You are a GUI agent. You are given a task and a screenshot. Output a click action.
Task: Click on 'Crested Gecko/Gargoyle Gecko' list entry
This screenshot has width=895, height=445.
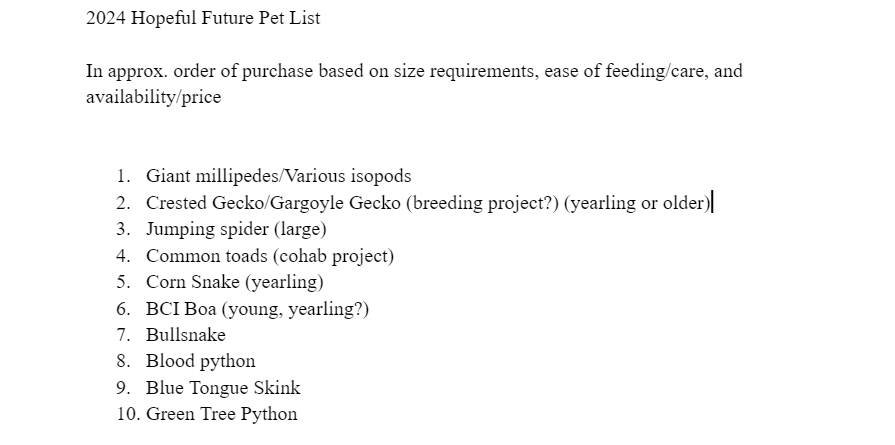(273, 203)
